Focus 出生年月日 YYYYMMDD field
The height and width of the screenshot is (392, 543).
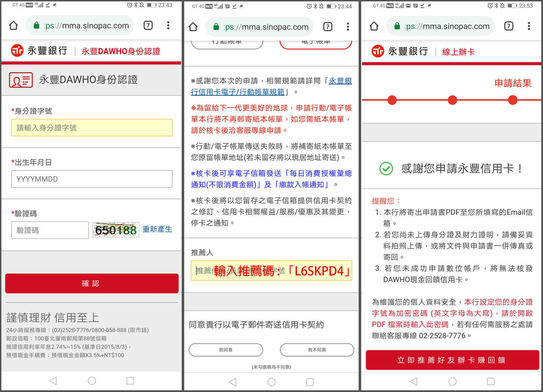(92, 179)
